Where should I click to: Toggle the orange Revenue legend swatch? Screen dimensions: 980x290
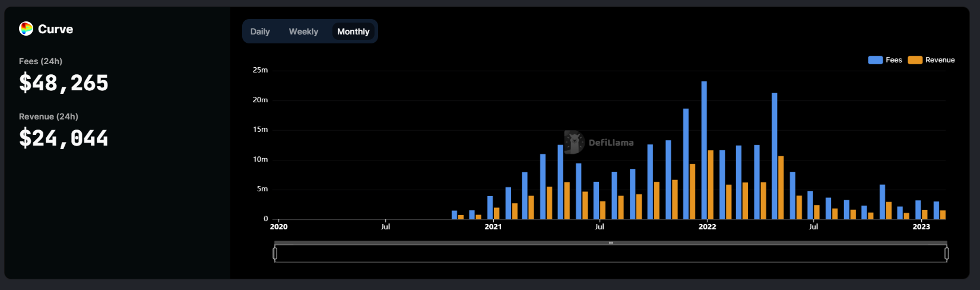915,60
